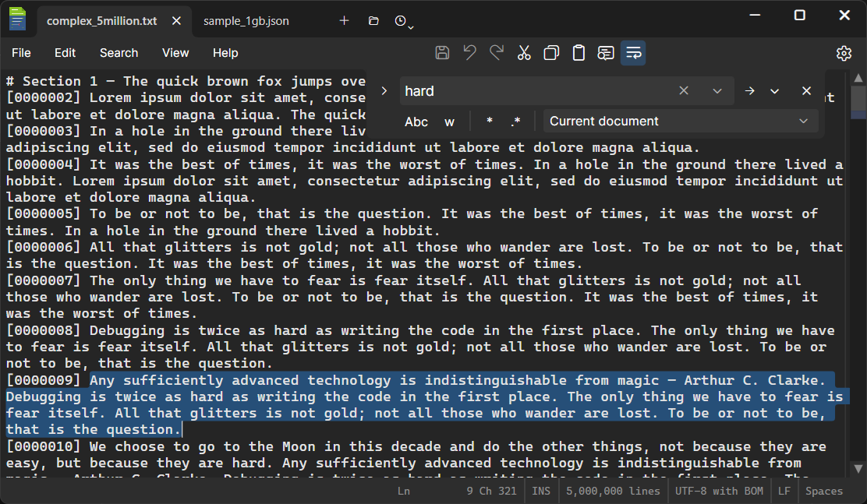Enable match case in the search bar
Image resolution: width=867 pixels, height=504 pixels.
click(x=416, y=122)
